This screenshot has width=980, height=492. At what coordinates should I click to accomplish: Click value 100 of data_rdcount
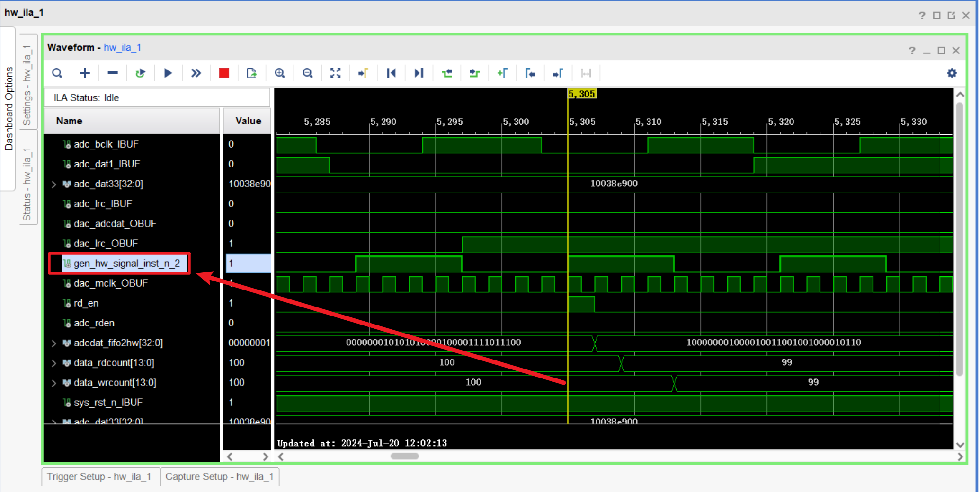point(237,363)
